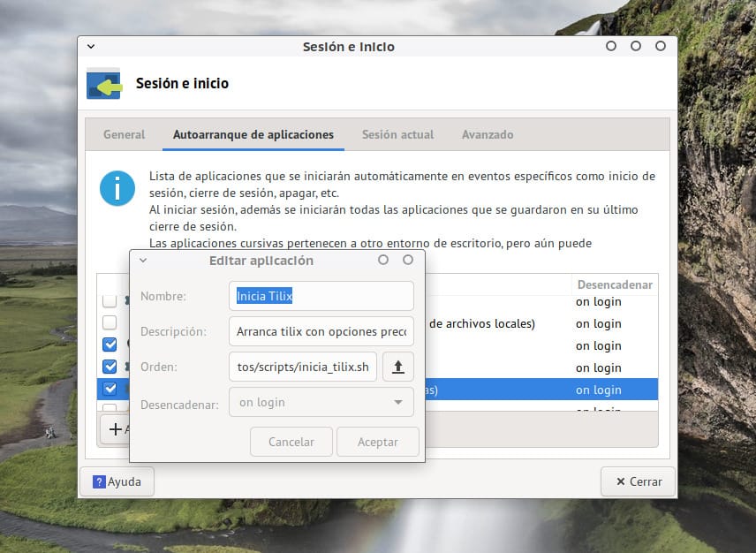Click inside the Descripción text field

pyautogui.click(x=321, y=331)
